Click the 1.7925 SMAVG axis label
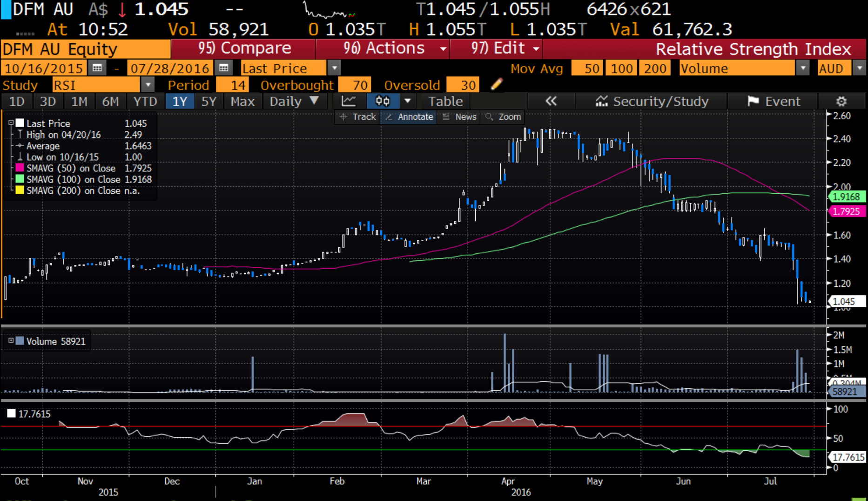The width and height of the screenshot is (868, 501). [847, 211]
